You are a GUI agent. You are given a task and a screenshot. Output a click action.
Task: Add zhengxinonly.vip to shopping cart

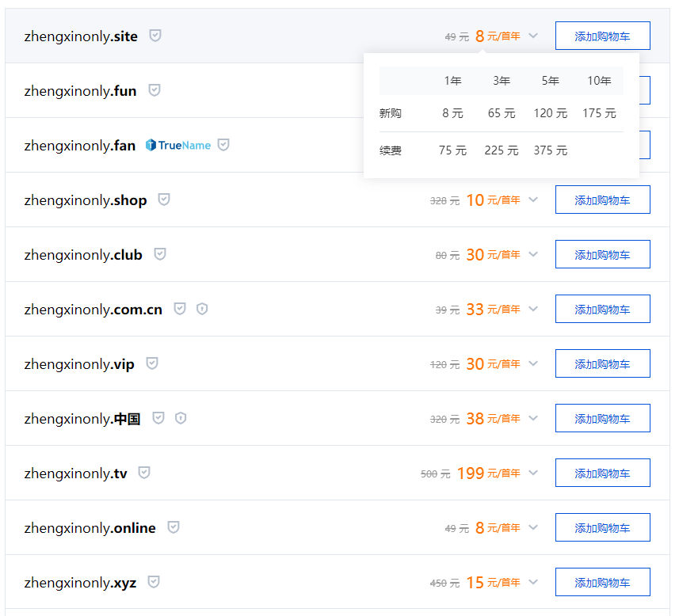602,363
